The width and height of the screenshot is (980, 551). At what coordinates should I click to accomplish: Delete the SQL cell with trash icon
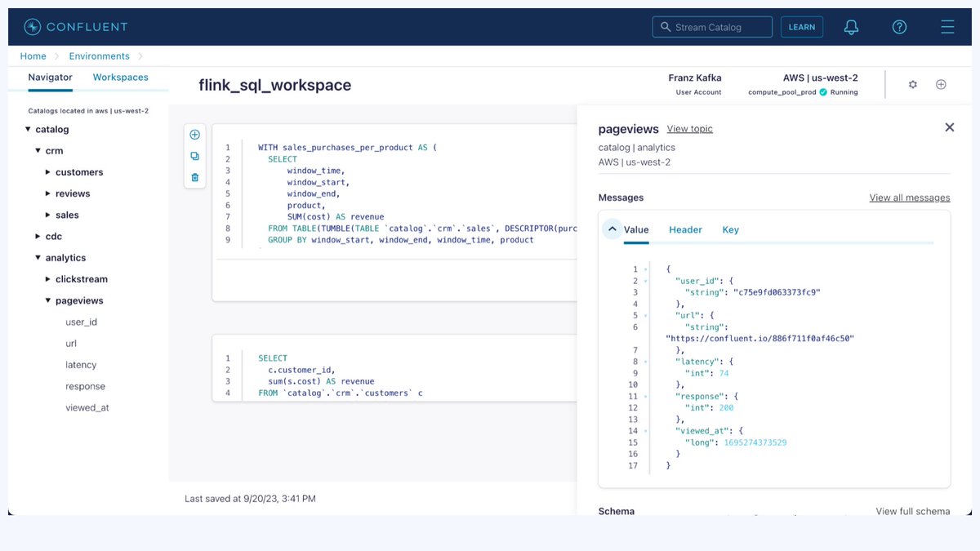point(194,177)
